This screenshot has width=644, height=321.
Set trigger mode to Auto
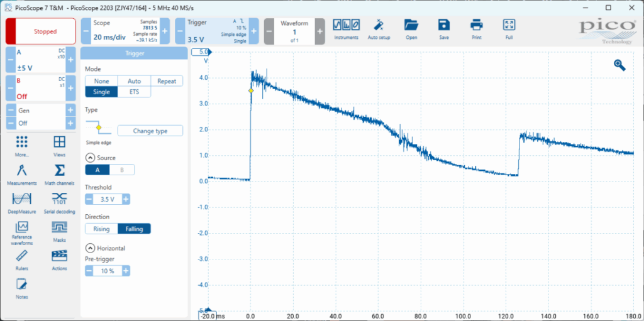click(134, 81)
